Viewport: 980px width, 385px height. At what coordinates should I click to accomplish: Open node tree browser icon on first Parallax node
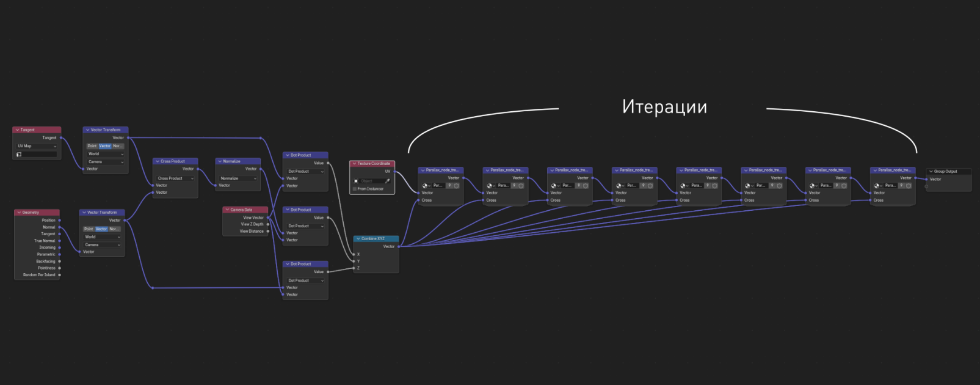point(426,185)
